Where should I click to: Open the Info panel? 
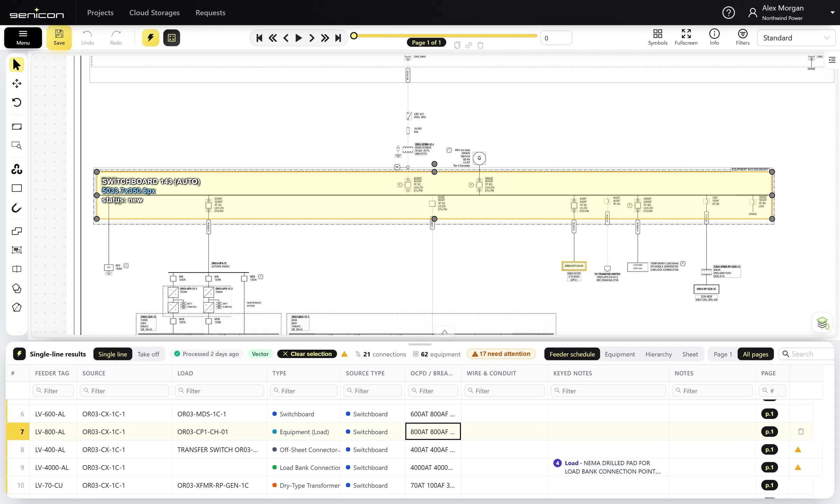pos(714,37)
